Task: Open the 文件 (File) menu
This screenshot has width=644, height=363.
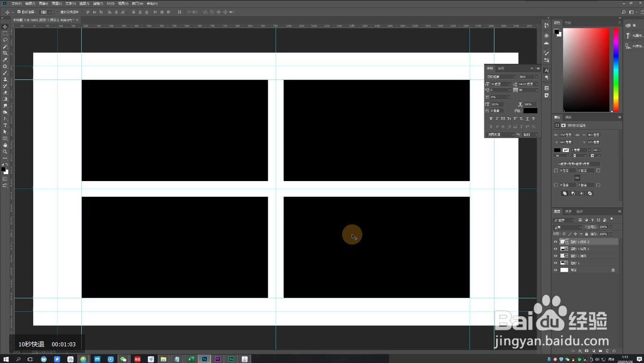Action: click(17, 3)
